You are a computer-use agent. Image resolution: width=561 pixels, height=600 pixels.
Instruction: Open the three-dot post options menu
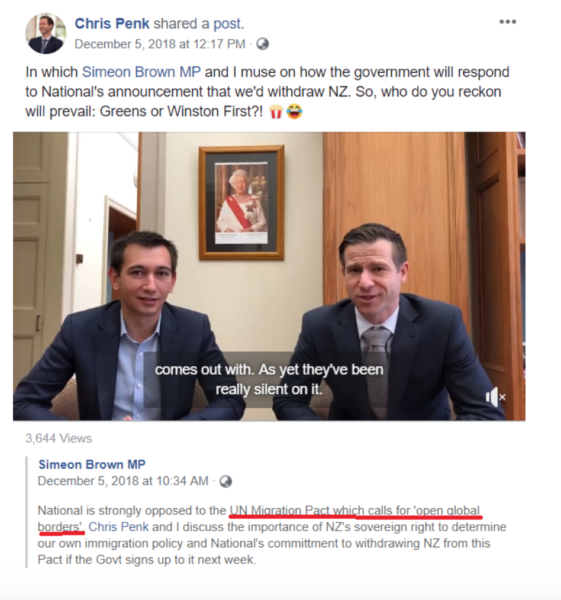click(507, 22)
